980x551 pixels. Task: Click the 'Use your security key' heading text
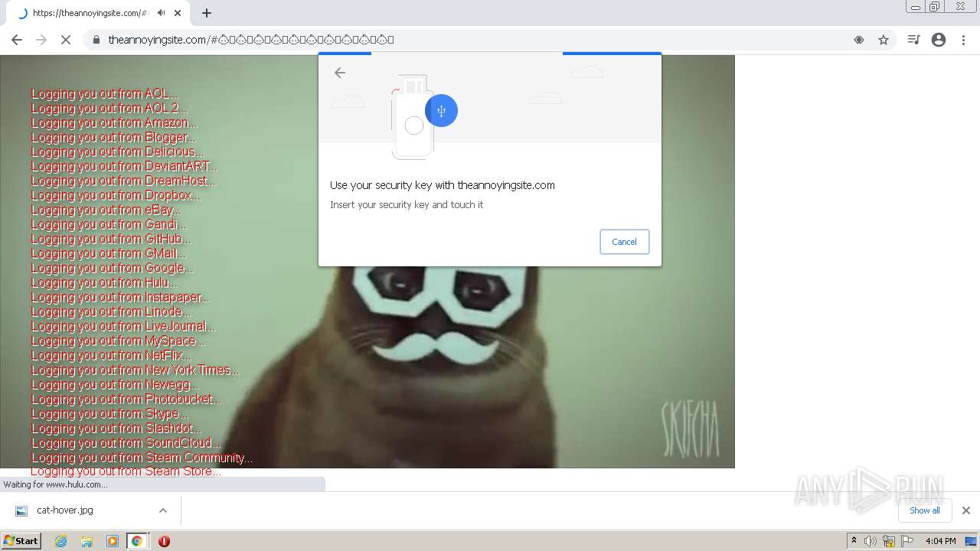click(x=443, y=185)
